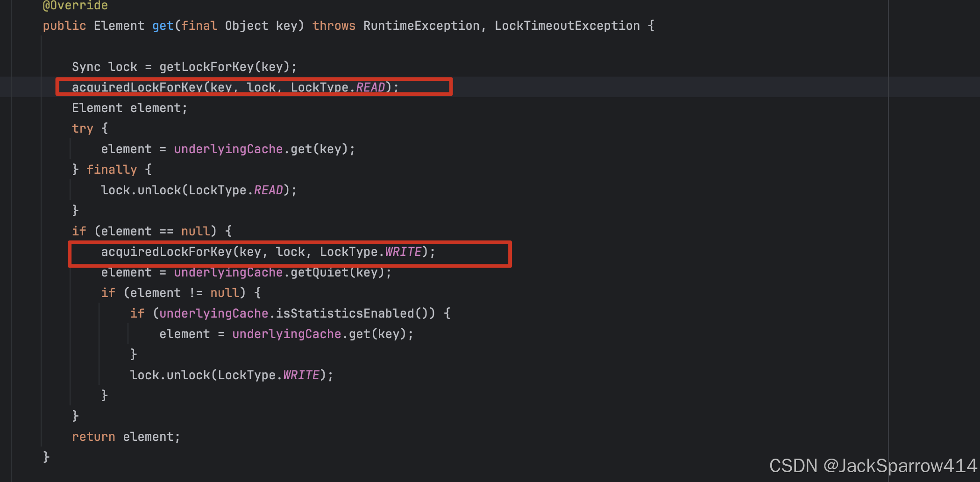Click RuntimeException in the method signature
This screenshot has width=980, height=482.
[421, 26]
